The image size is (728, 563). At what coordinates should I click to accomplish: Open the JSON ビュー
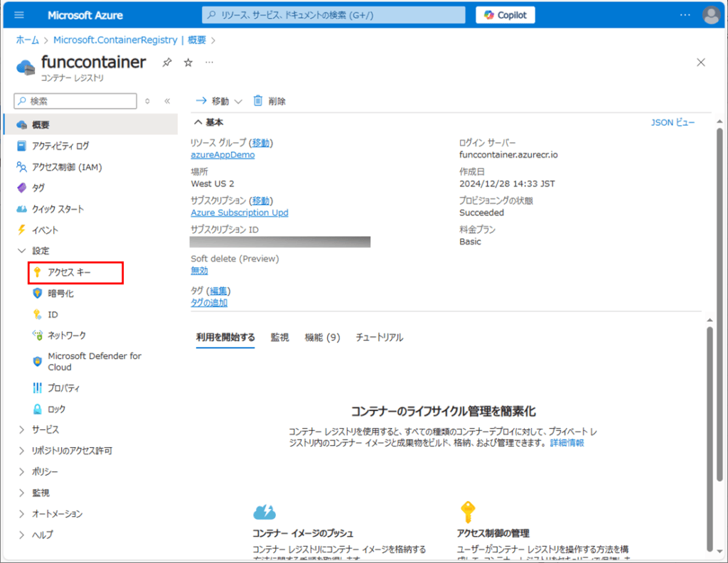673,122
